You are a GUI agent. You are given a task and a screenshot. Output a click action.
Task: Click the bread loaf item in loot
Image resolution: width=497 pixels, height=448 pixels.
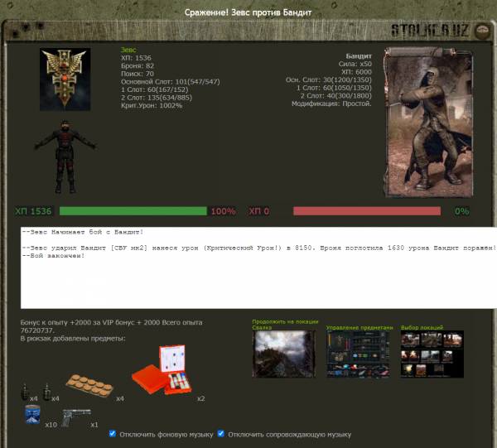[89, 383]
